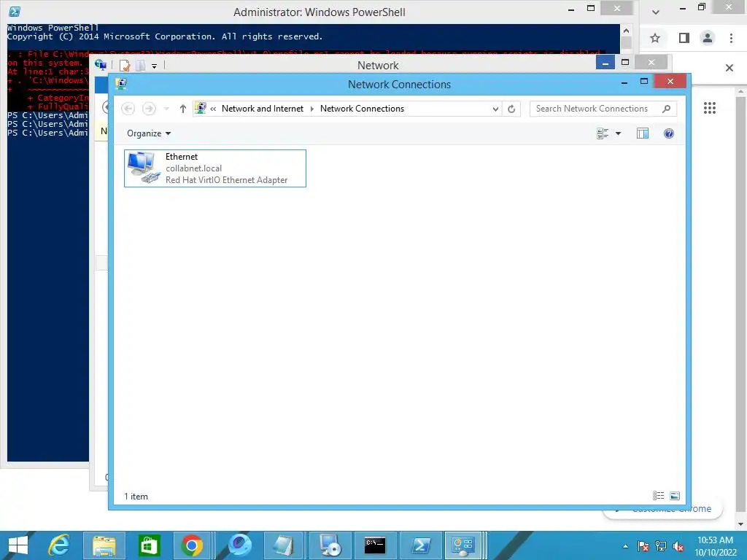
Task: Open the Google apps grid
Action: (x=710, y=108)
